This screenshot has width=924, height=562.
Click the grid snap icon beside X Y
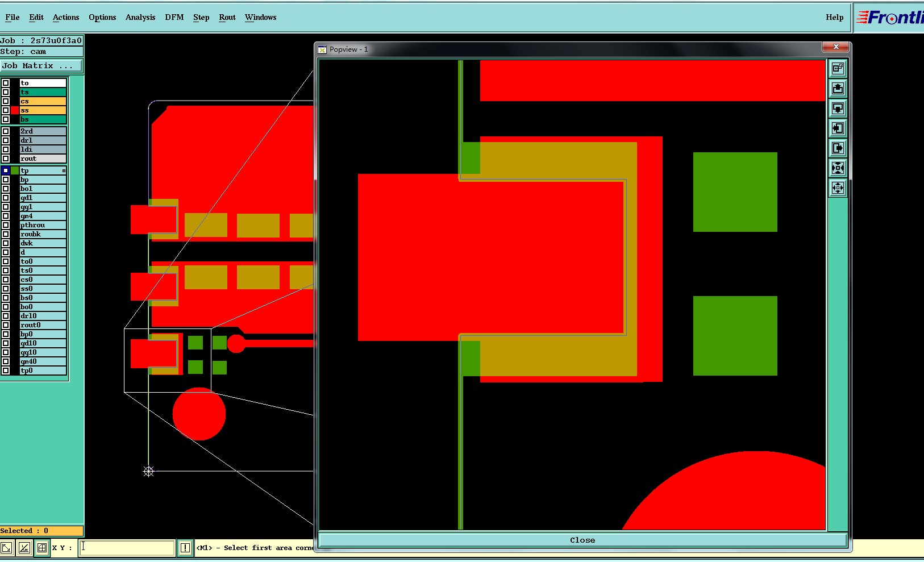pos(42,548)
